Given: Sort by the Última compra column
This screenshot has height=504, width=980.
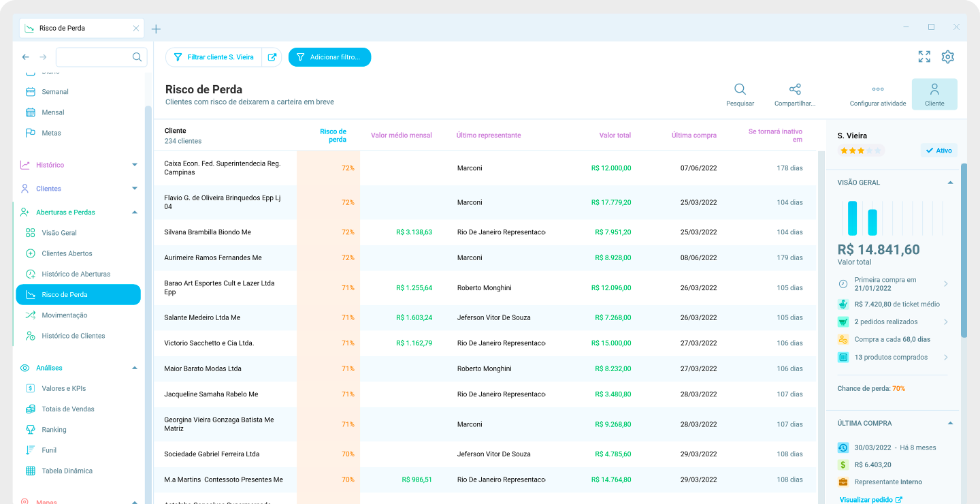Looking at the screenshot, I should coord(694,136).
